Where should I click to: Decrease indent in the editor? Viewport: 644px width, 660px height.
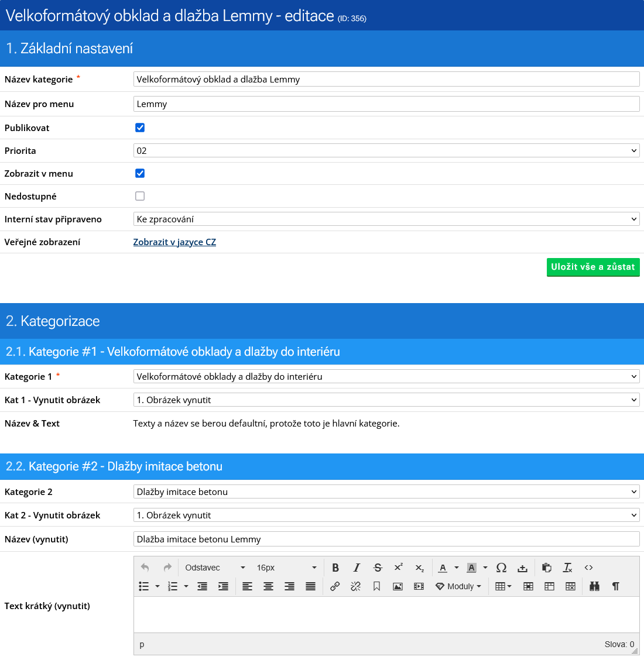202,586
